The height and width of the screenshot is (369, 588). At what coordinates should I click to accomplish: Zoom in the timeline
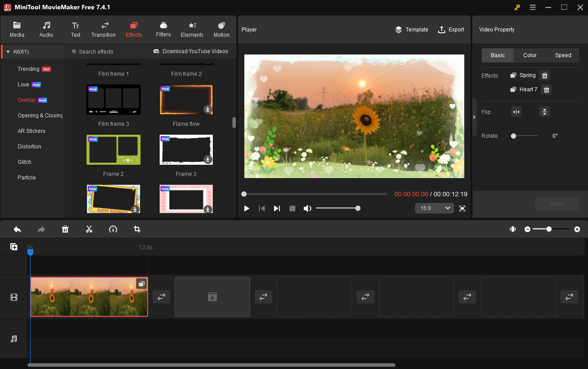[577, 229]
